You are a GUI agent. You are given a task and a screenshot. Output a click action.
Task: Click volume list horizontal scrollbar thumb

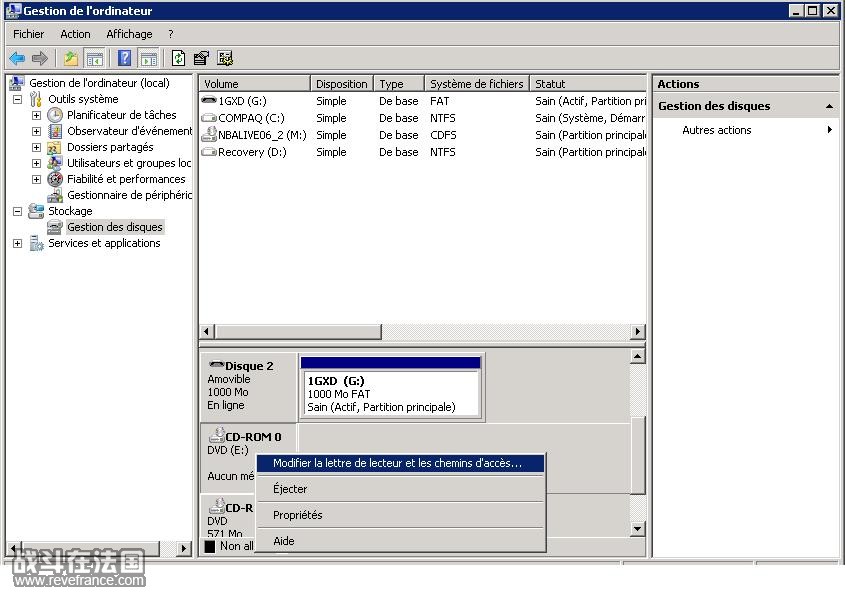coord(298,332)
